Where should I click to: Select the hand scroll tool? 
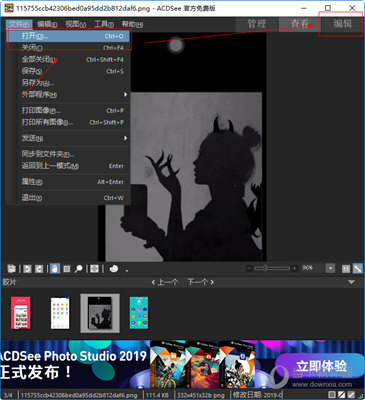click(55, 269)
